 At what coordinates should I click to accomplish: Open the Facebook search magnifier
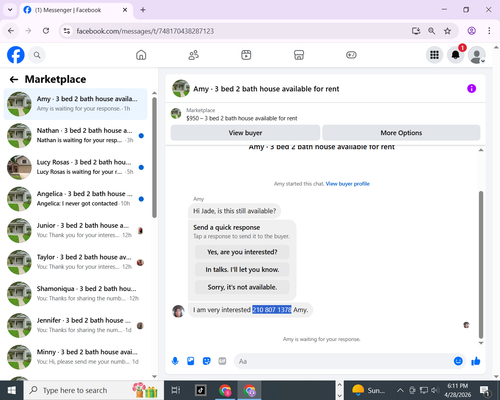[x=37, y=55]
